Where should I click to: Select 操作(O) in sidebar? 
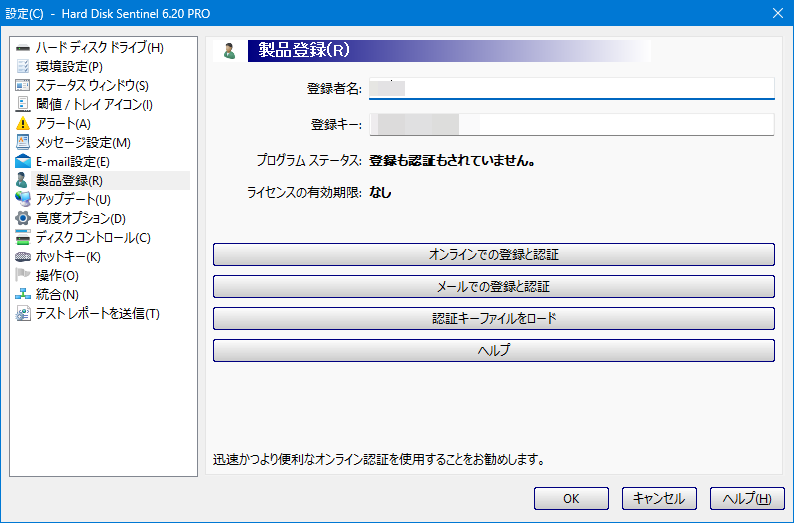(57, 275)
